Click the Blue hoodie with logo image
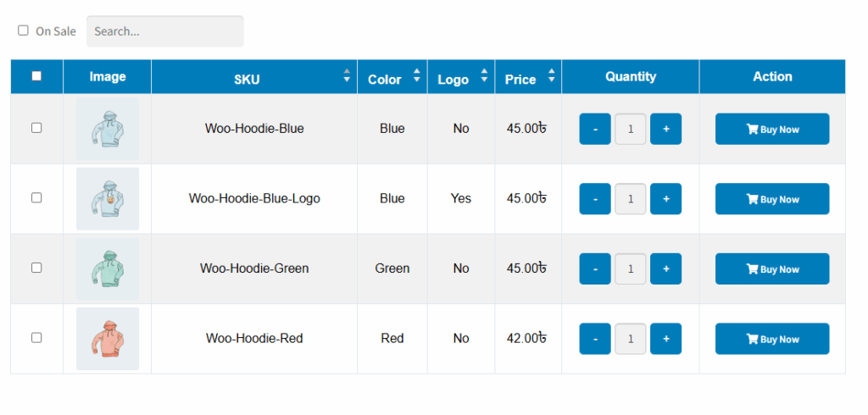 click(x=108, y=199)
